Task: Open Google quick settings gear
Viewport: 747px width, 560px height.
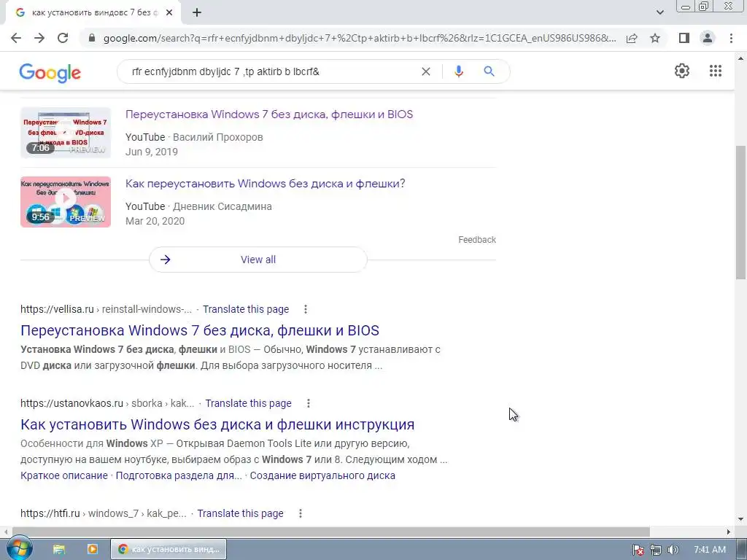Action: (682, 71)
